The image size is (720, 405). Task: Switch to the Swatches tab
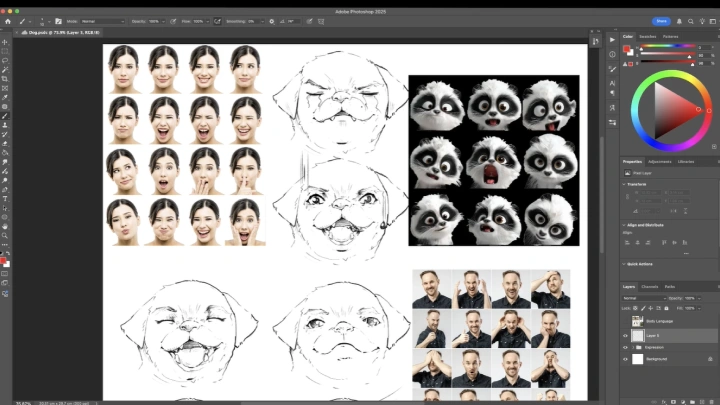coord(647,37)
